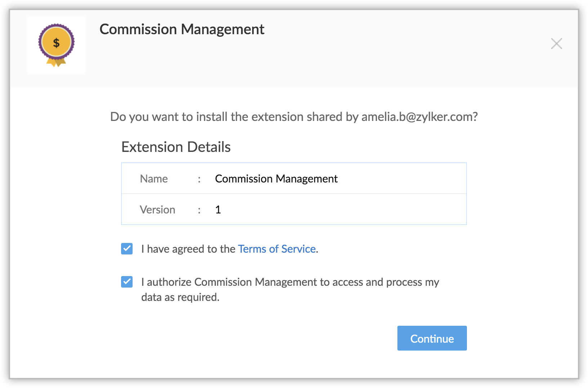The image size is (588, 388).
Task: Toggle the data access authorization checkbox
Action: tap(127, 282)
